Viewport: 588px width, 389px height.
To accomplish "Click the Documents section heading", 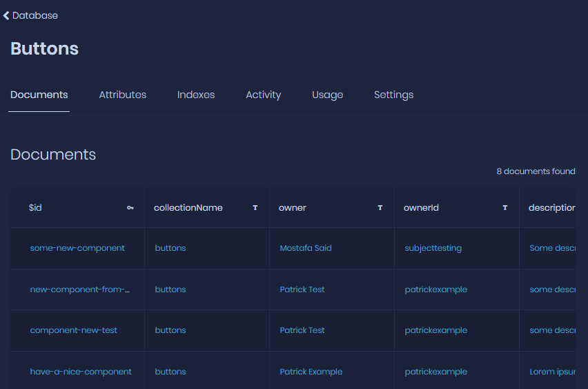I will [53, 155].
